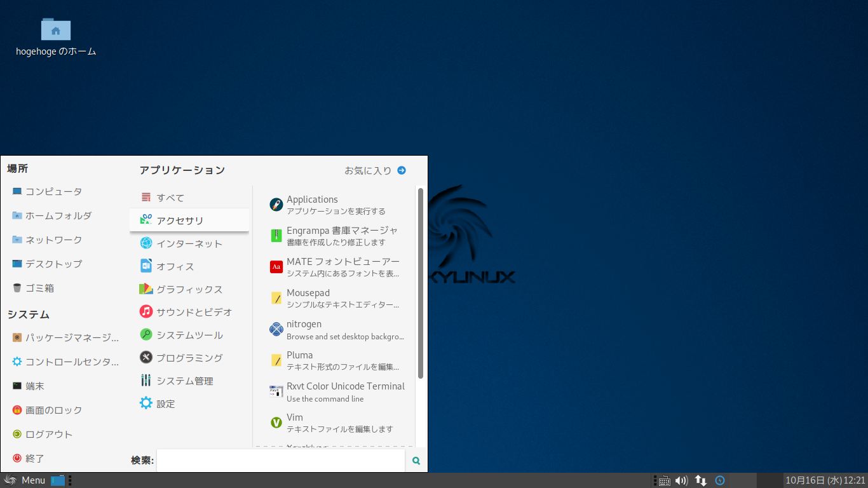Select 設定 category
This screenshot has height=488, width=868.
[189, 403]
